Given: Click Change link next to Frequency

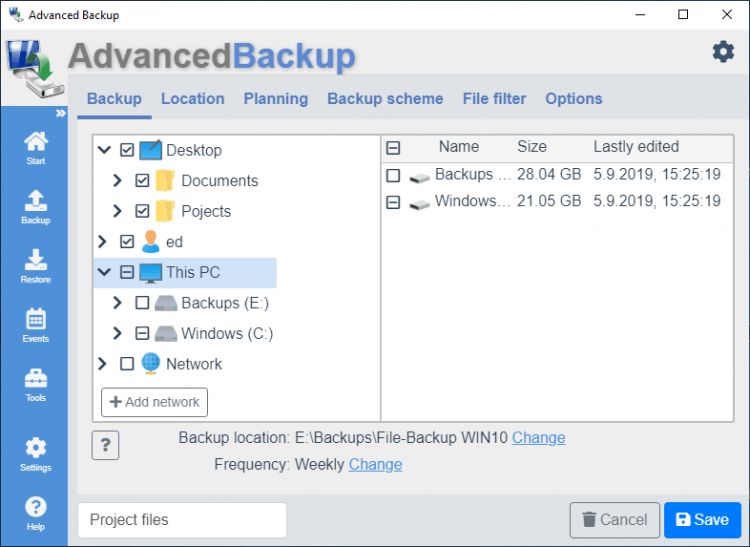Looking at the screenshot, I should [375, 464].
